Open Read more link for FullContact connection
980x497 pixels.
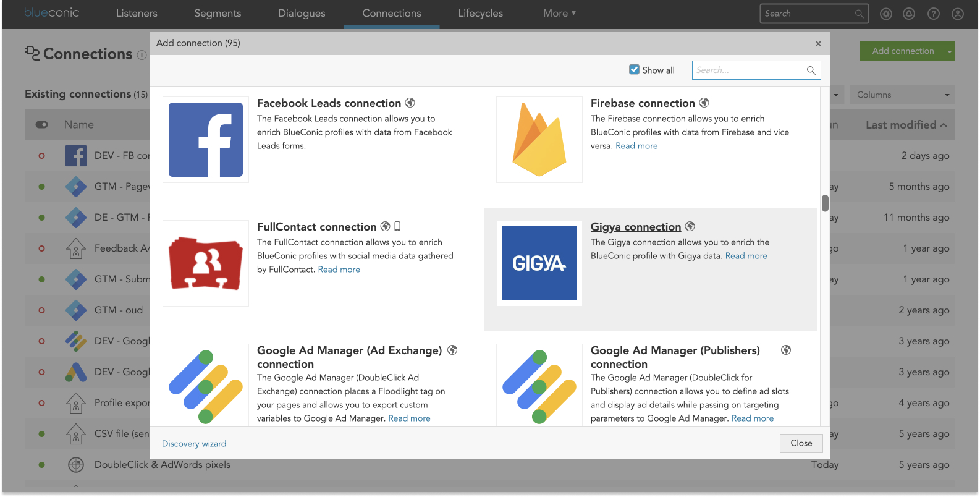coord(339,270)
